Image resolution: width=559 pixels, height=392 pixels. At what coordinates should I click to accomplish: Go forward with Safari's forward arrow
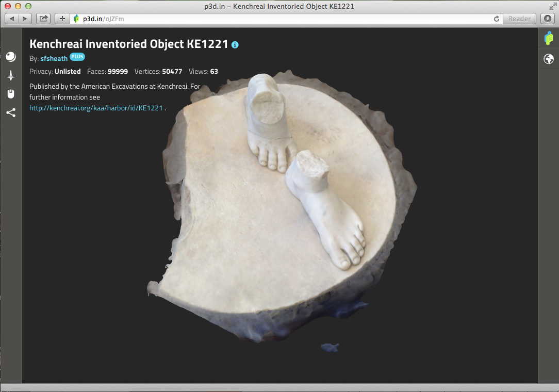(25, 19)
